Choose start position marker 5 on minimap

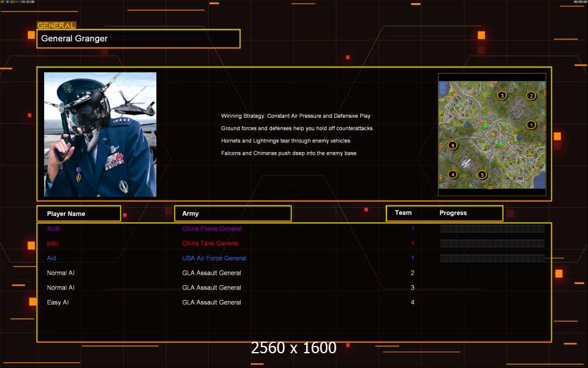(x=482, y=174)
